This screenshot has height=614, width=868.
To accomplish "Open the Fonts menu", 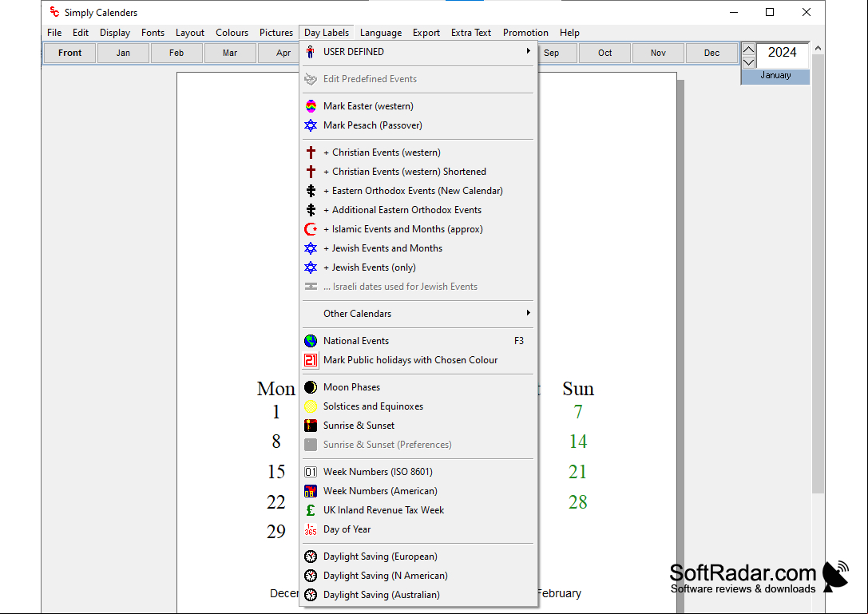I will click(x=153, y=33).
